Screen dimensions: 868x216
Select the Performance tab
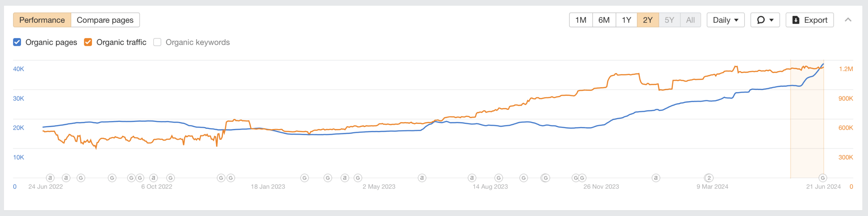click(42, 20)
